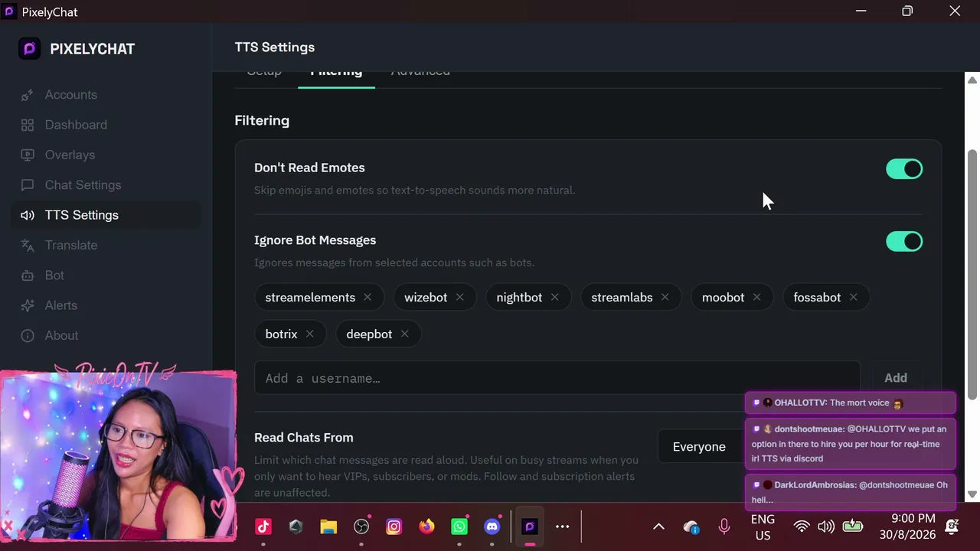
Task: Click the battery tray icon
Action: pos(852,526)
